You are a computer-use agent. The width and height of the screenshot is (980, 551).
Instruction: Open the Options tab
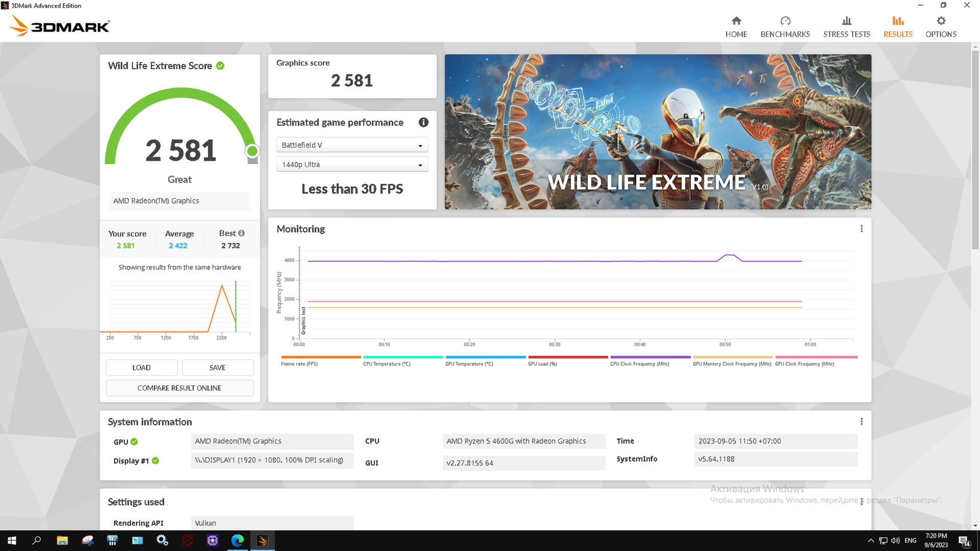pyautogui.click(x=941, y=27)
